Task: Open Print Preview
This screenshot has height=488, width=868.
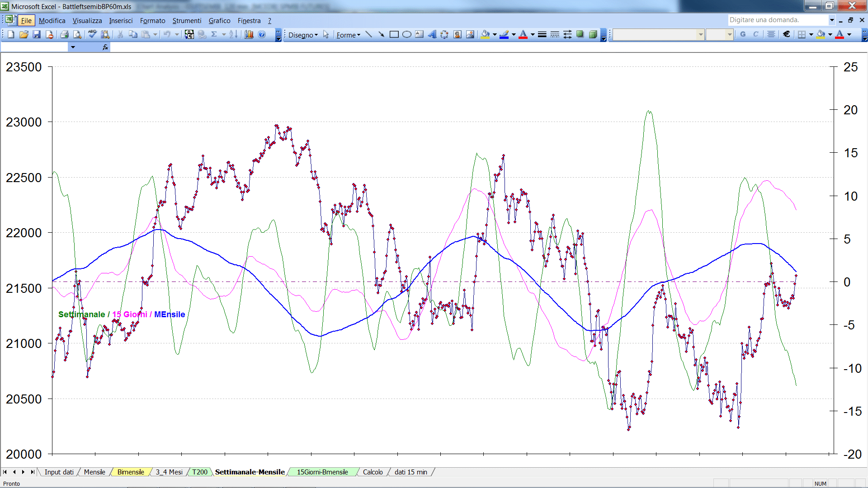Action: (x=77, y=34)
